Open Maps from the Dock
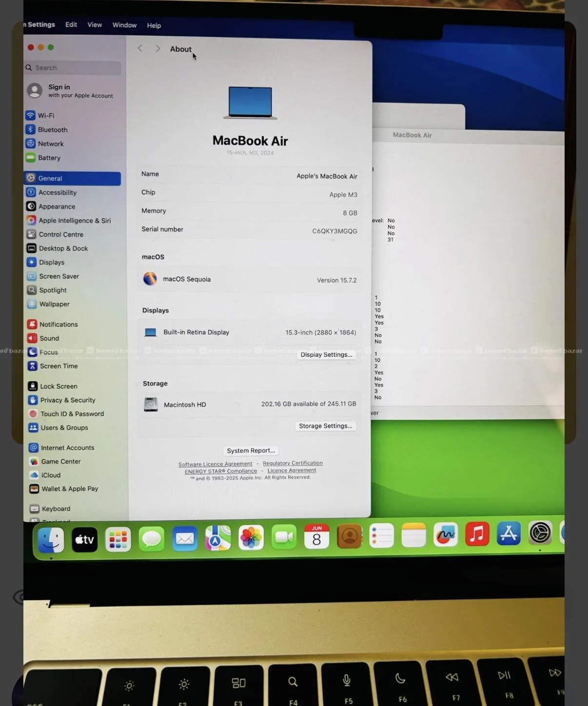Screen dimensions: 588x706 click(218, 538)
